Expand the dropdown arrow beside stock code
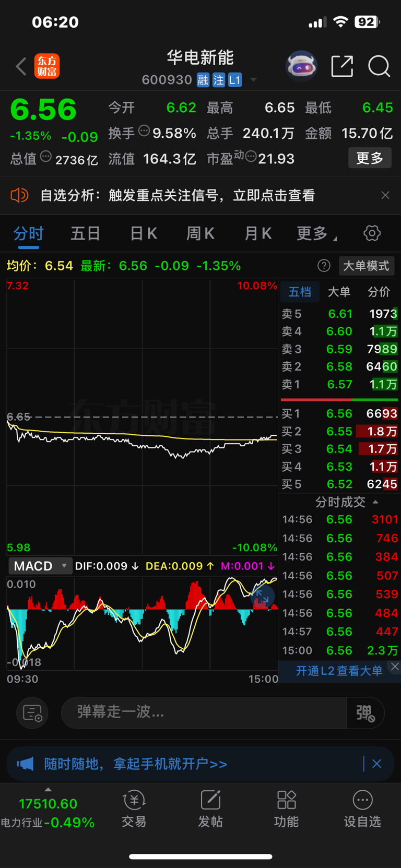Image resolution: width=401 pixels, height=868 pixels. point(253,80)
